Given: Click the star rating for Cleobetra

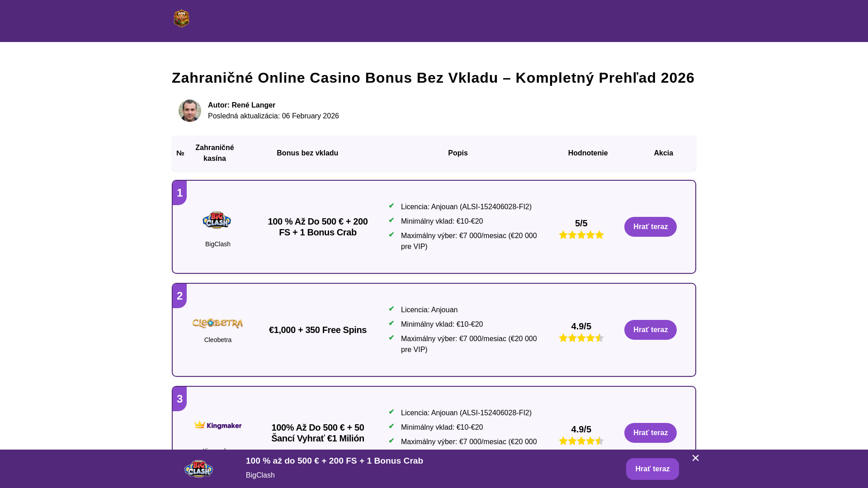Looking at the screenshot, I should pos(581,338).
